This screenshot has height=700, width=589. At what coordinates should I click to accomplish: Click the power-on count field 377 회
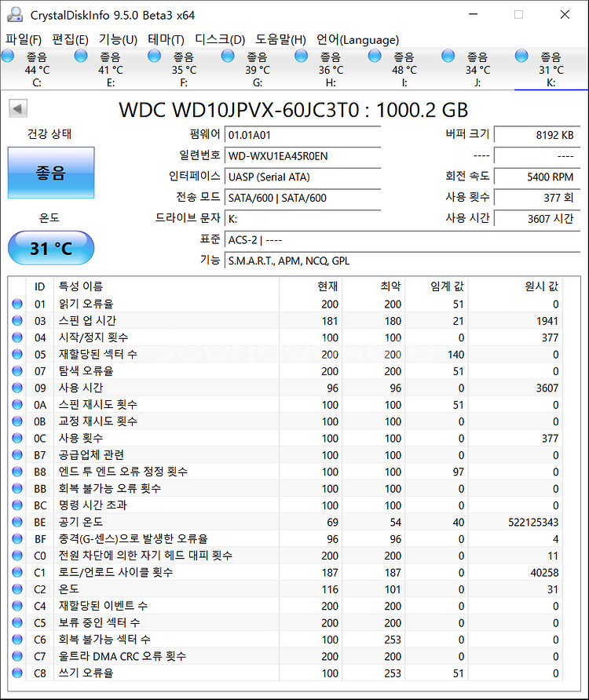537,198
